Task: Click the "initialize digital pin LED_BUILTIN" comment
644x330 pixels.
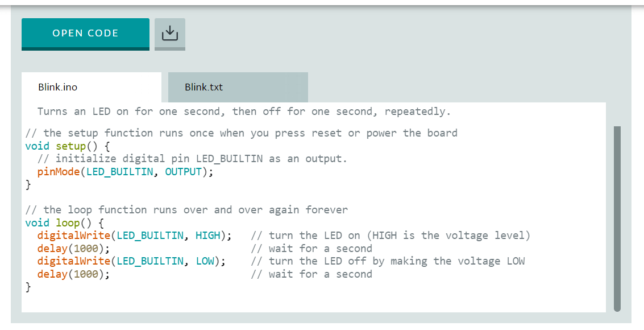Action: (192, 159)
